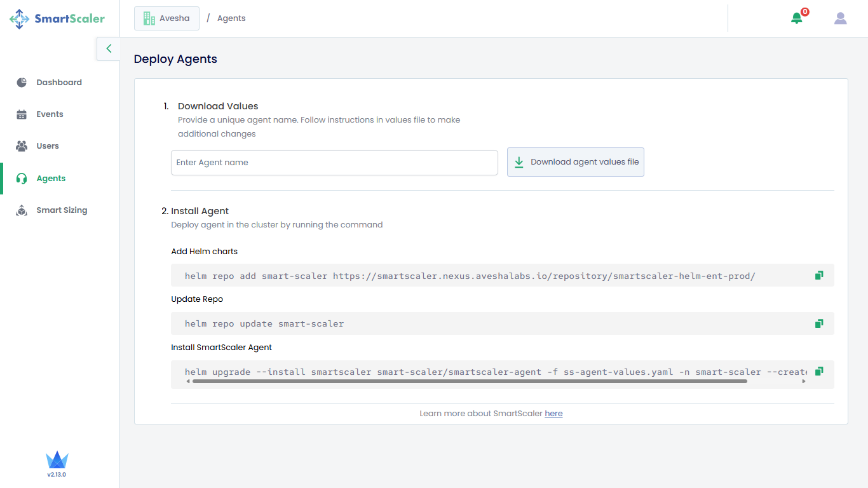Click the 'Deploy Agents' heading

[x=175, y=59]
